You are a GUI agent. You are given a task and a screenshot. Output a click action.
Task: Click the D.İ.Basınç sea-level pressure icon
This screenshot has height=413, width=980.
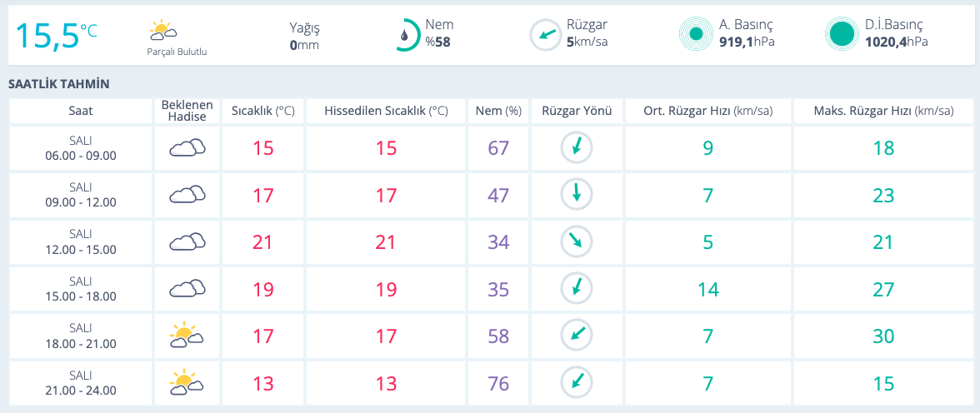click(841, 34)
